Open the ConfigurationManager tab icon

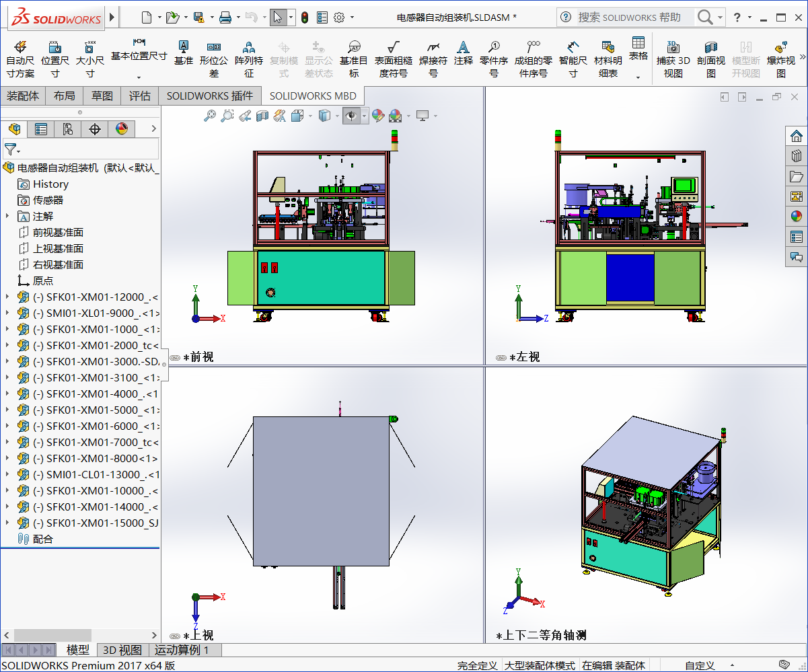pyautogui.click(x=67, y=128)
